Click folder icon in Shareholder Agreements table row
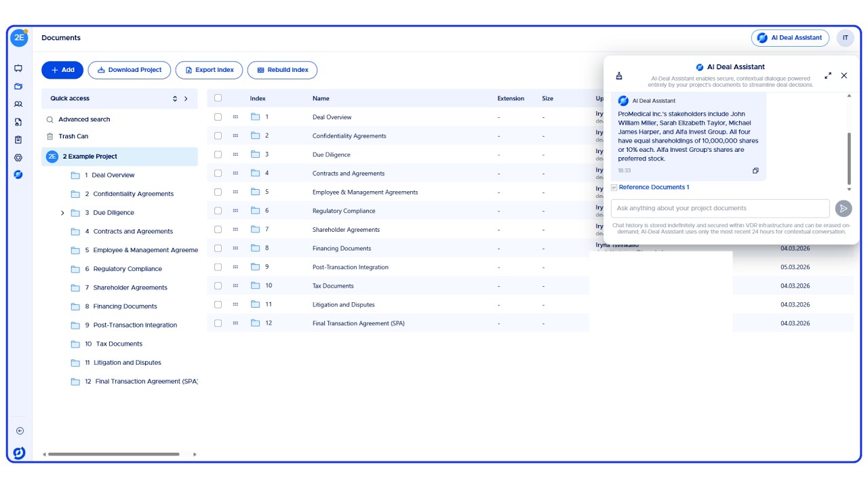The image size is (868, 488). [x=256, y=229]
